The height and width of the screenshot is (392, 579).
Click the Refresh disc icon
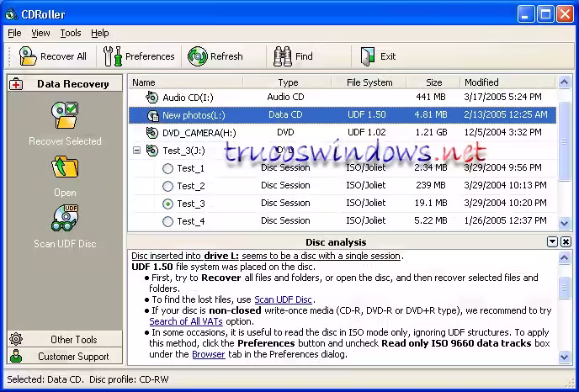coord(197,56)
